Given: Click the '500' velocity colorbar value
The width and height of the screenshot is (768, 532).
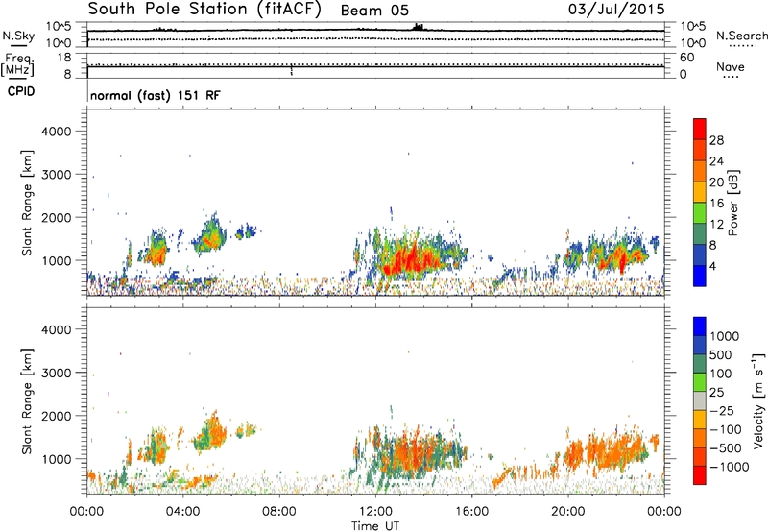Looking at the screenshot, I should click(x=721, y=354).
